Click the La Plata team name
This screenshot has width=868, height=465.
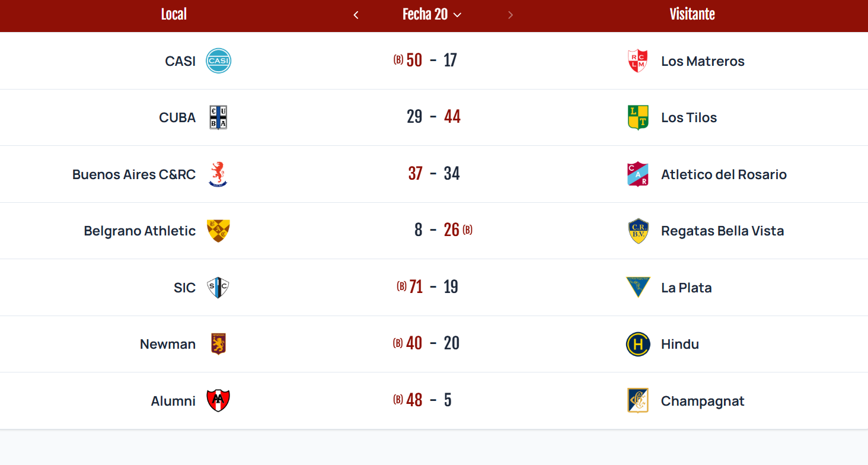click(x=687, y=288)
